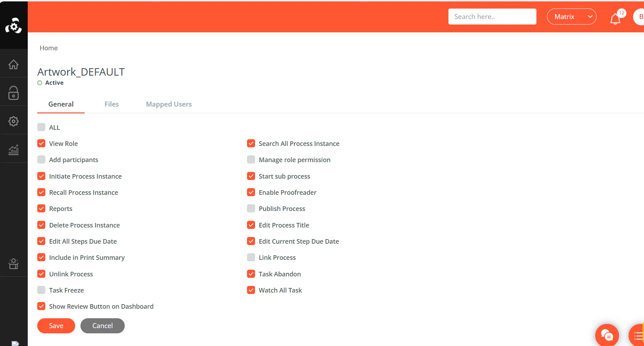644x346 pixels.
Task: Uncheck Enable Proofreader option
Action: (251, 192)
